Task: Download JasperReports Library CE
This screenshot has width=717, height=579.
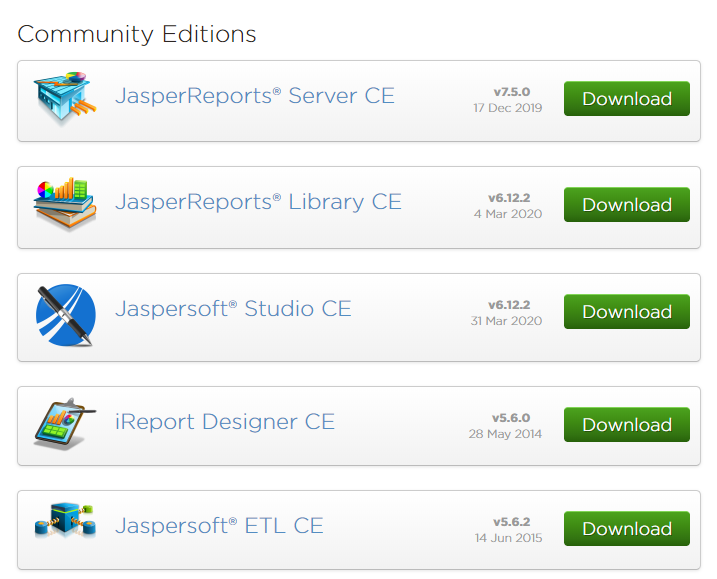Action: 626,205
